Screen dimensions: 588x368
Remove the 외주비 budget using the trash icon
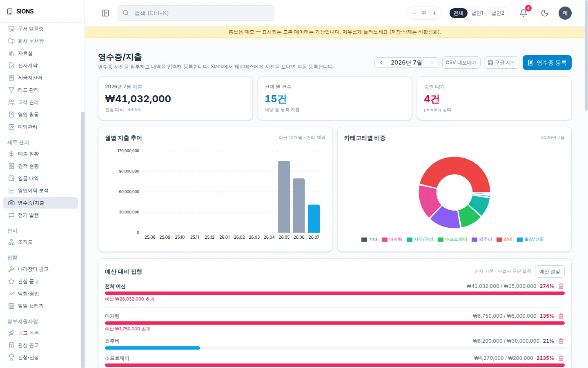pos(561,341)
